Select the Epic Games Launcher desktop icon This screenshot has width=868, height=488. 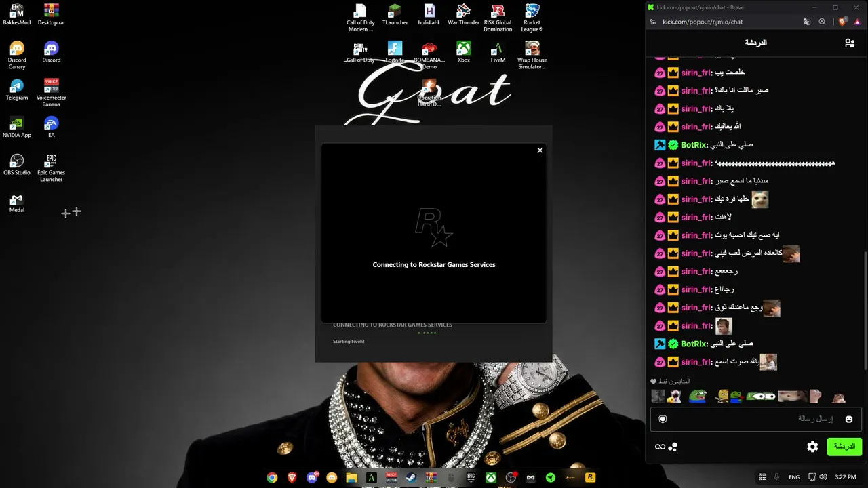[x=52, y=168]
